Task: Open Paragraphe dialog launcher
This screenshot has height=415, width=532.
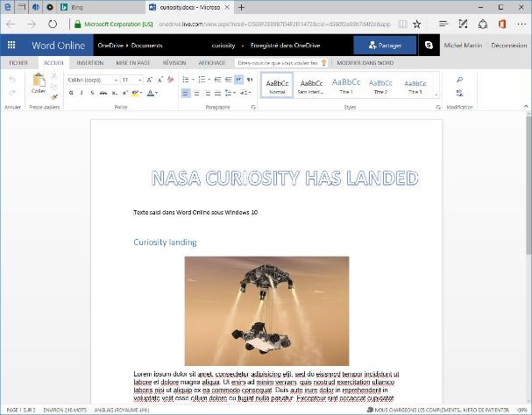Action: pos(253,107)
